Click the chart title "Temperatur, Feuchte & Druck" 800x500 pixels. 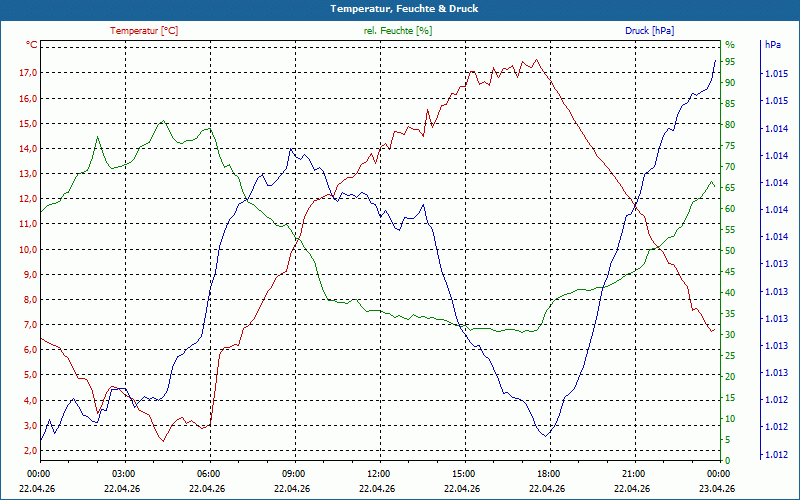click(x=404, y=9)
